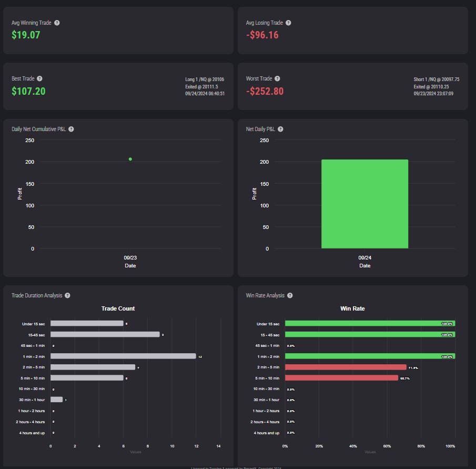Click the Trade Count chart title

[118, 308]
